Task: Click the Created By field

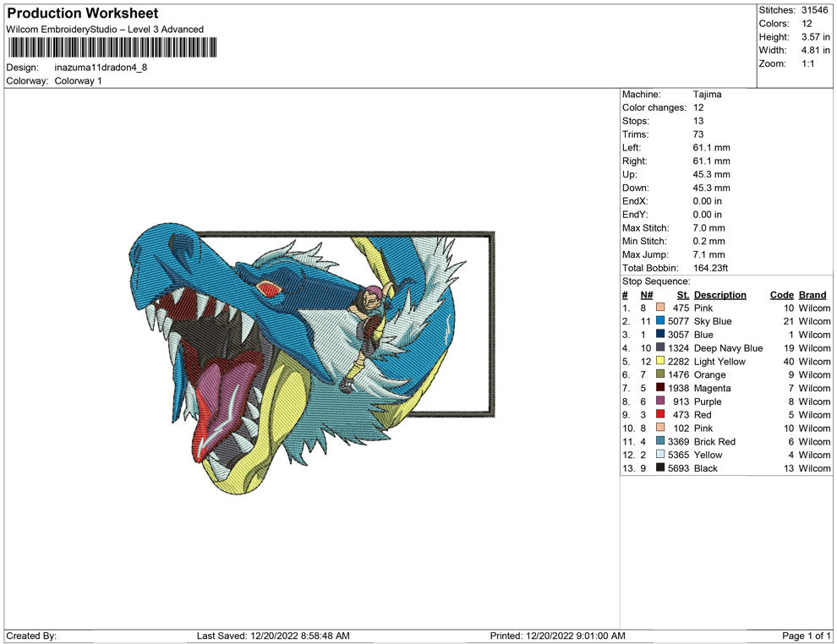Action: point(31,636)
